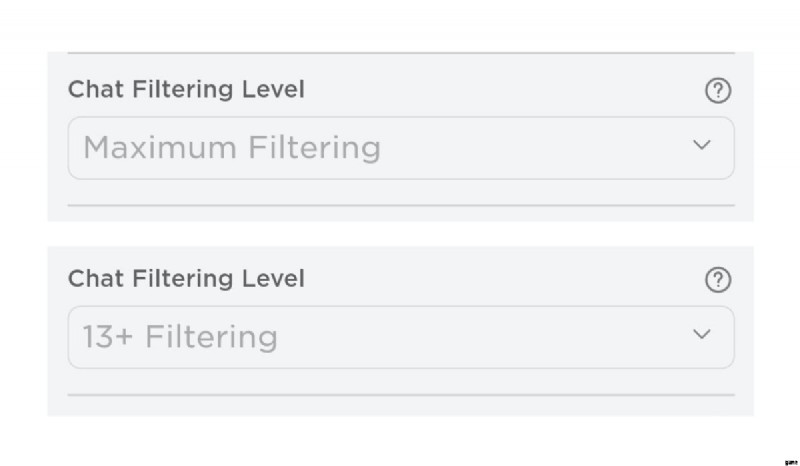Click the word 'Chat' in the bottom setting label
Screen dimensions: 800x466
pyautogui.click(x=91, y=279)
